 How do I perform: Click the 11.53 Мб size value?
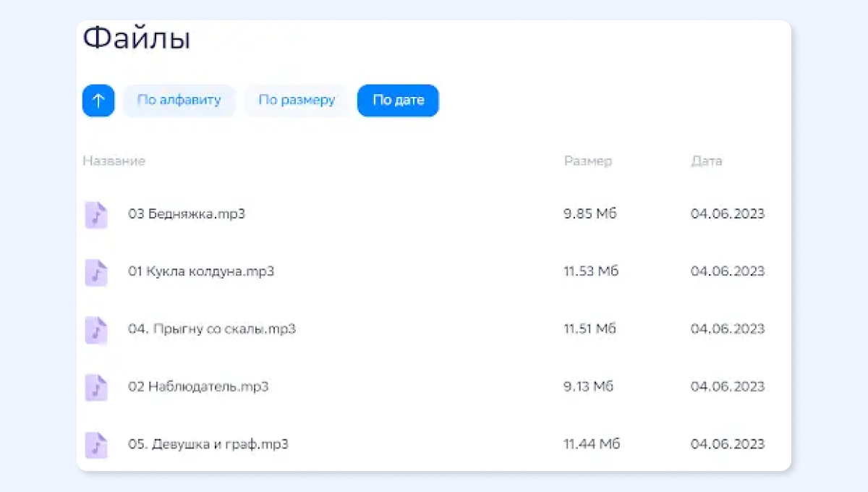click(591, 271)
